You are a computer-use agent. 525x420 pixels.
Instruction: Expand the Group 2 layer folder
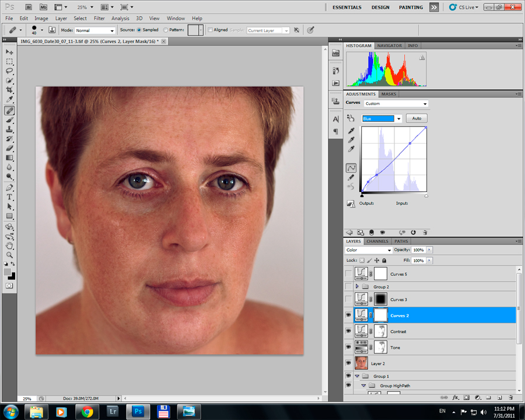[356, 287]
